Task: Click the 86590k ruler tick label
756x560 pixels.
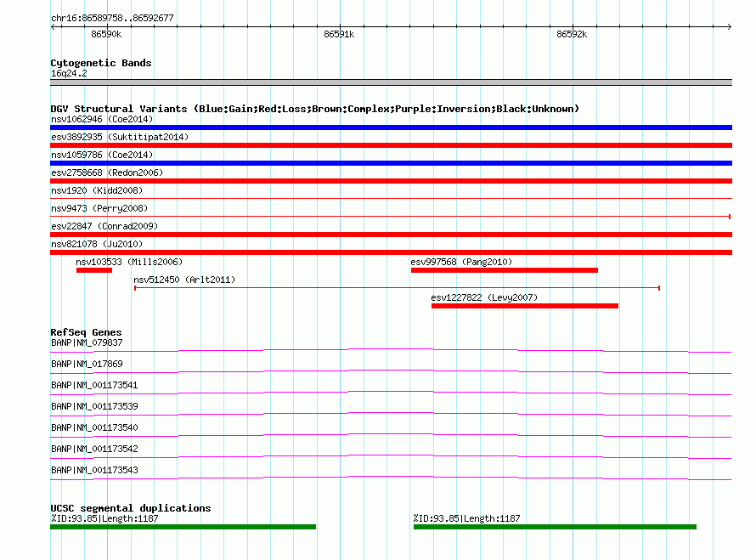Action: [x=106, y=34]
